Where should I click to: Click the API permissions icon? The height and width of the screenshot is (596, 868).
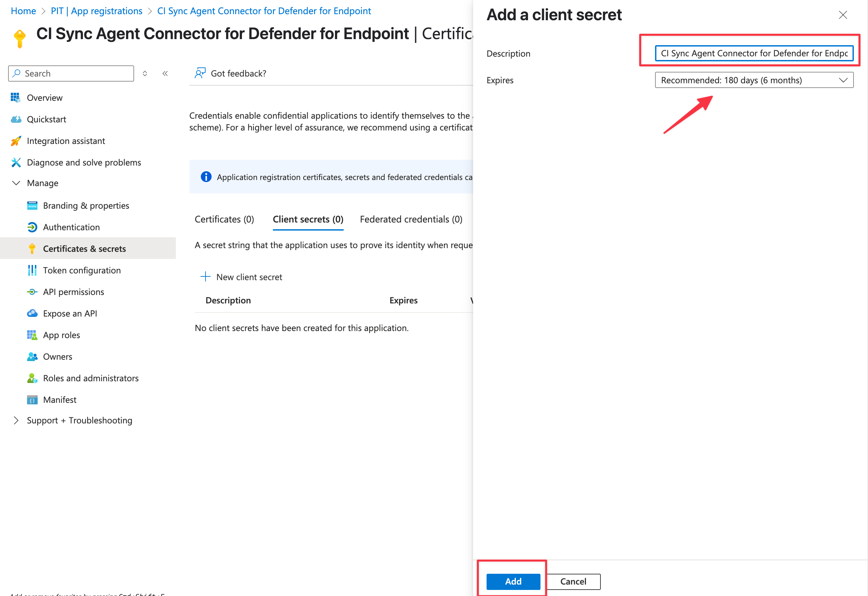pyautogui.click(x=32, y=292)
